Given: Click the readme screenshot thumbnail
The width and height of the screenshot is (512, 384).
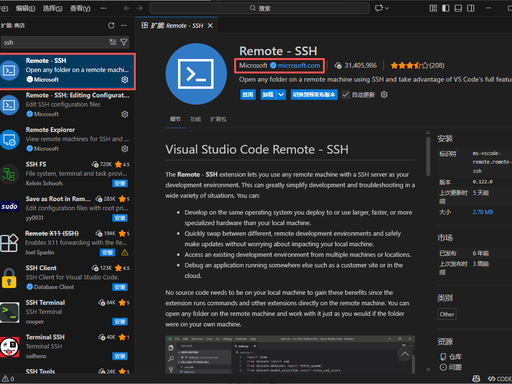Looking at the screenshot, I should click(x=290, y=354).
